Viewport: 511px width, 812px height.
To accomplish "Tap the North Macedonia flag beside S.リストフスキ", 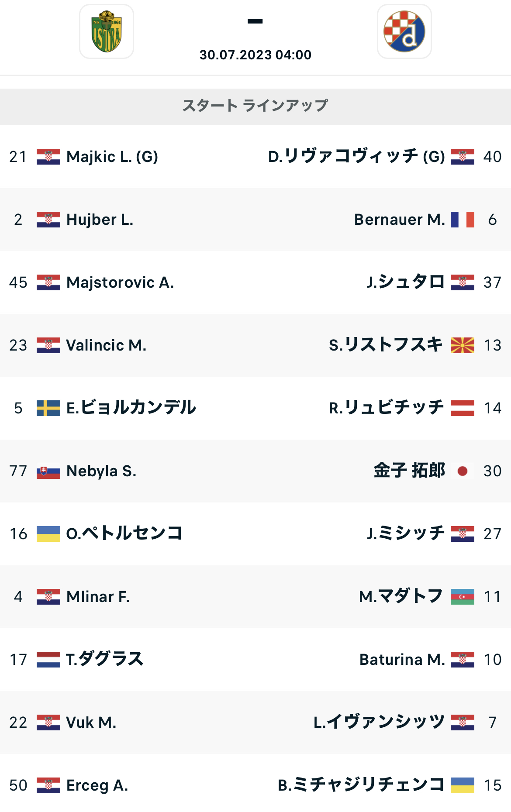I will coord(463,345).
